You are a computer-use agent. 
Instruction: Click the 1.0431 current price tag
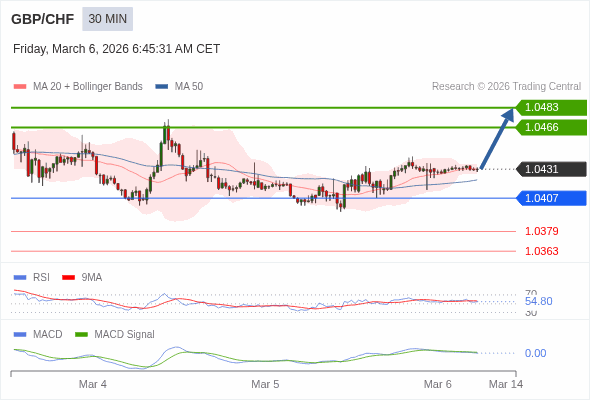tap(551, 169)
